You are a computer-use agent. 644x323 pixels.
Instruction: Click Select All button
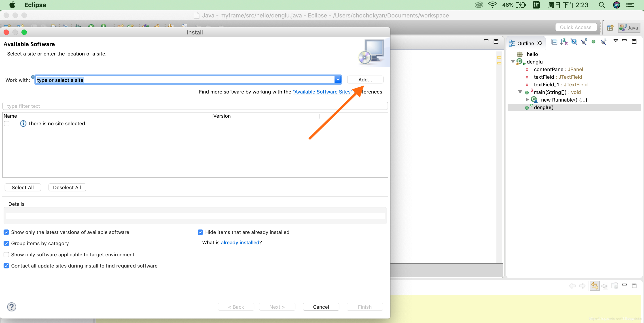point(23,187)
